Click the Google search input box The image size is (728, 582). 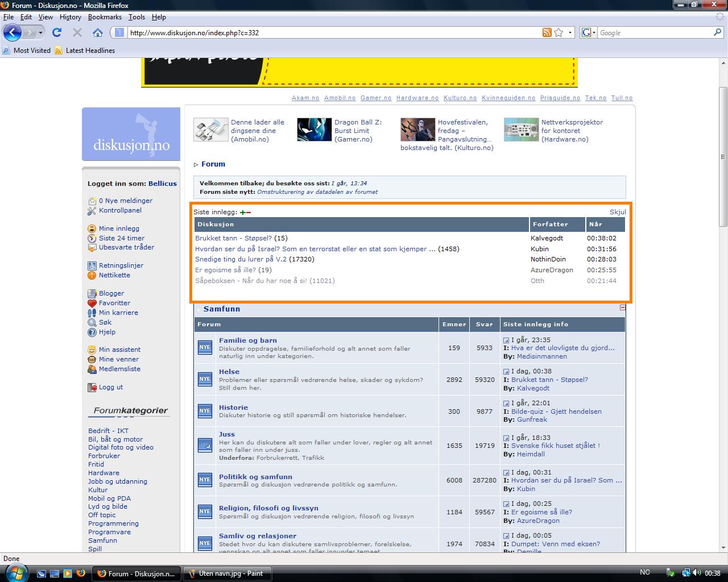pos(654,33)
